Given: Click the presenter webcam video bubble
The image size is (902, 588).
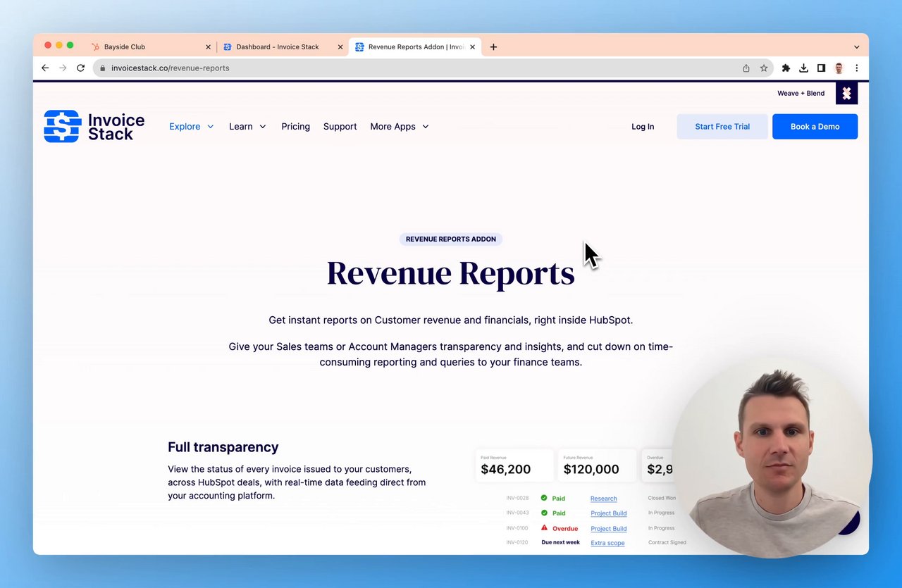Looking at the screenshot, I should pyautogui.click(x=772, y=458).
